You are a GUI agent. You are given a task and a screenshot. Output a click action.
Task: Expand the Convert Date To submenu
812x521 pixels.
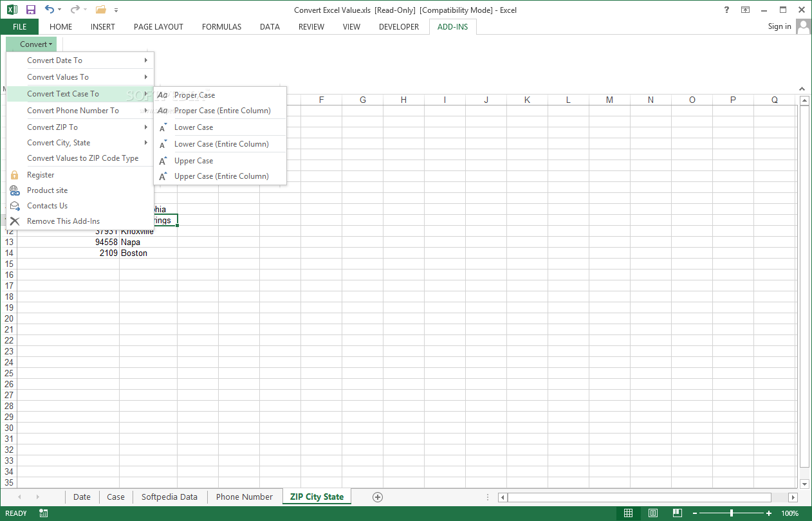click(x=80, y=60)
